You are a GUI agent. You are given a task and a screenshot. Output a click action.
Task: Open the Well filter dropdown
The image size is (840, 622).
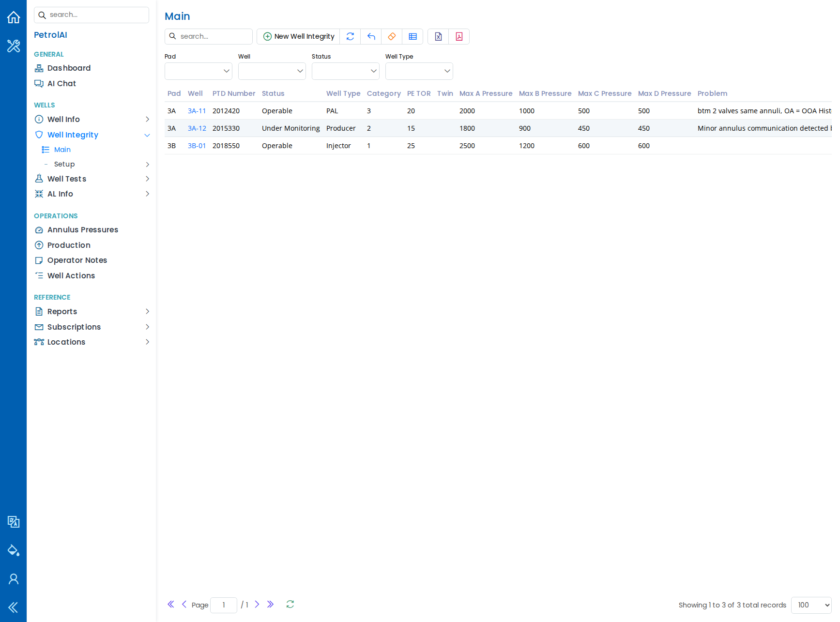pyautogui.click(x=272, y=71)
